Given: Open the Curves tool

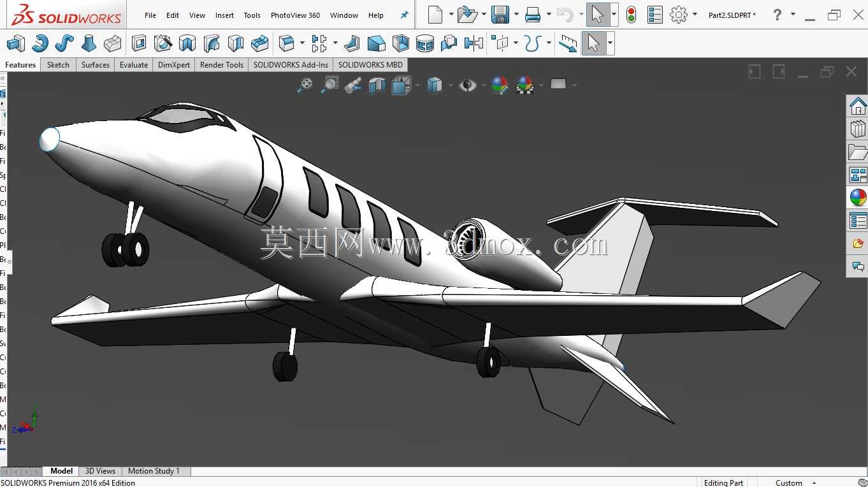Looking at the screenshot, I should coord(532,43).
